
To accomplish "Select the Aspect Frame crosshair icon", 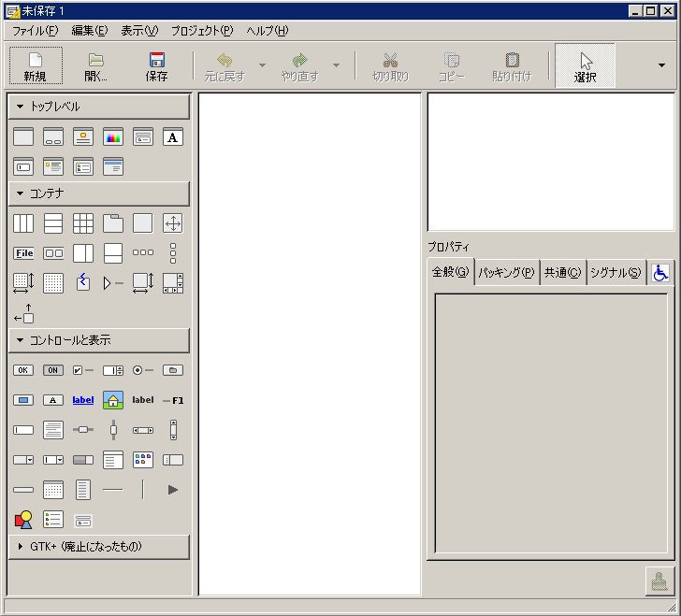I will point(173,223).
